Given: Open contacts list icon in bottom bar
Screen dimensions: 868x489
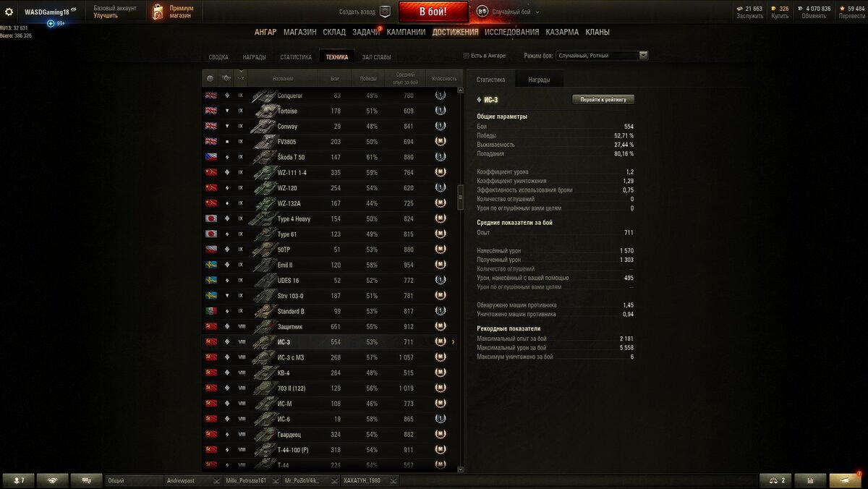Looking at the screenshot, I should coord(19,480).
